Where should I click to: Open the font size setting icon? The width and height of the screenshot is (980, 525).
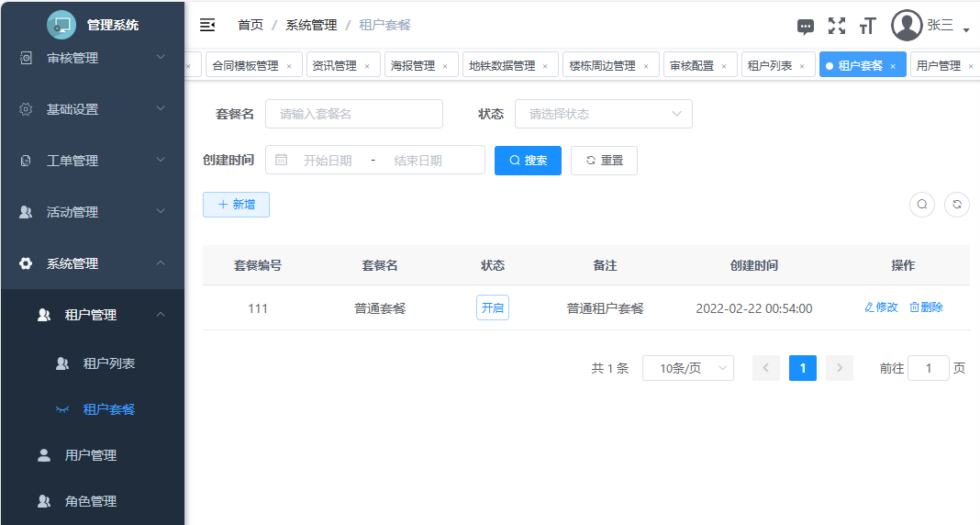(867, 26)
